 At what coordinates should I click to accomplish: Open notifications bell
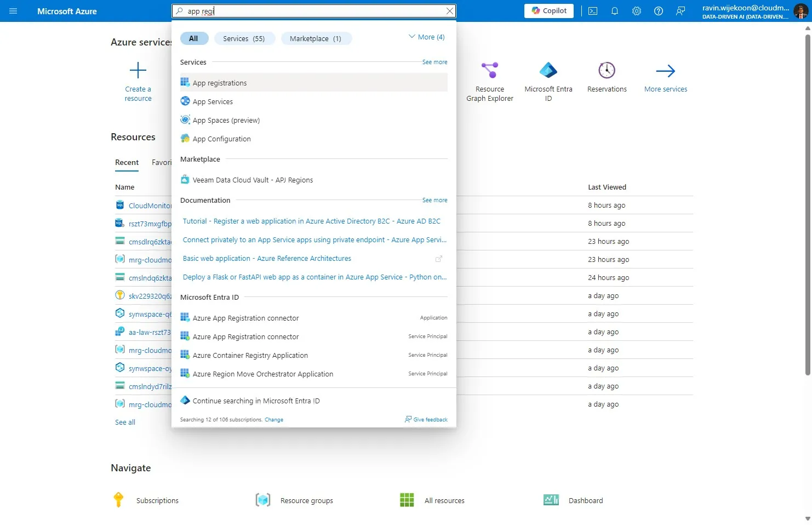click(x=615, y=11)
